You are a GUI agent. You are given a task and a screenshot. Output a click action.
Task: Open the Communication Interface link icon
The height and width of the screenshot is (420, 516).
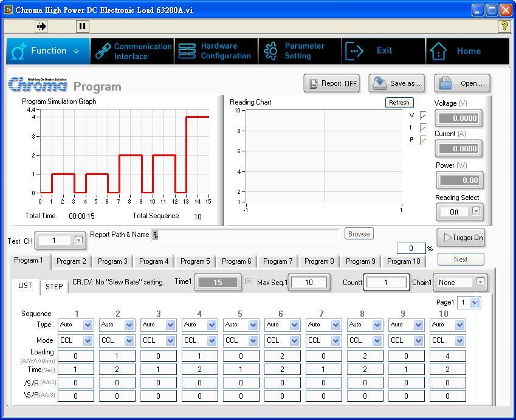coord(102,51)
